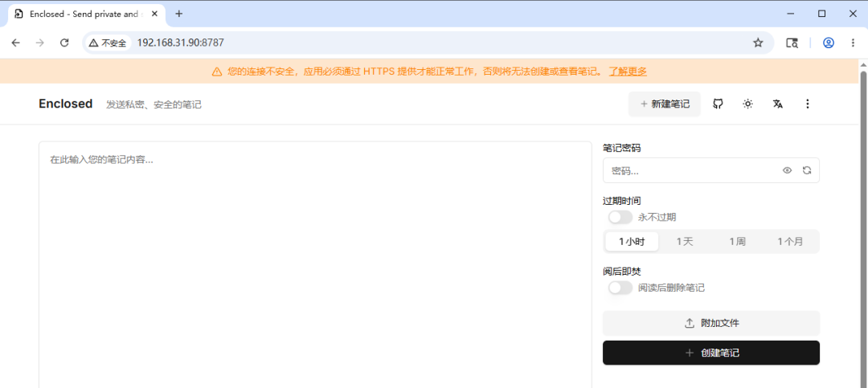Click the 不安全 site security indicator
The height and width of the screenshot is (388, 868).
(108, 43)
